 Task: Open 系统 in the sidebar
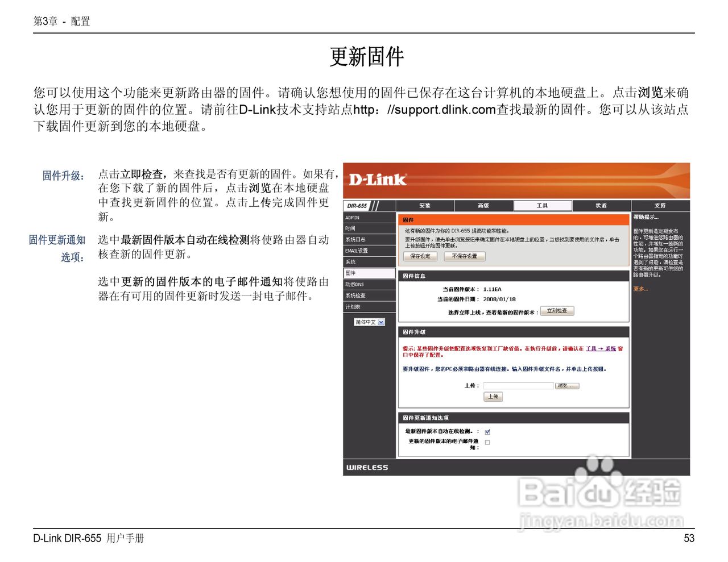(x=369, y=262)
